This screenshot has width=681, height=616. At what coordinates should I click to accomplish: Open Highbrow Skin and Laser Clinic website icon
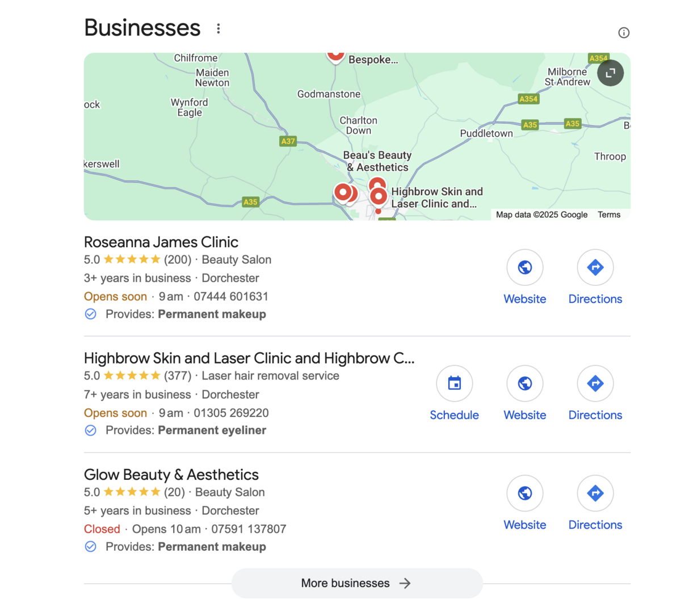tap(525, 383)
